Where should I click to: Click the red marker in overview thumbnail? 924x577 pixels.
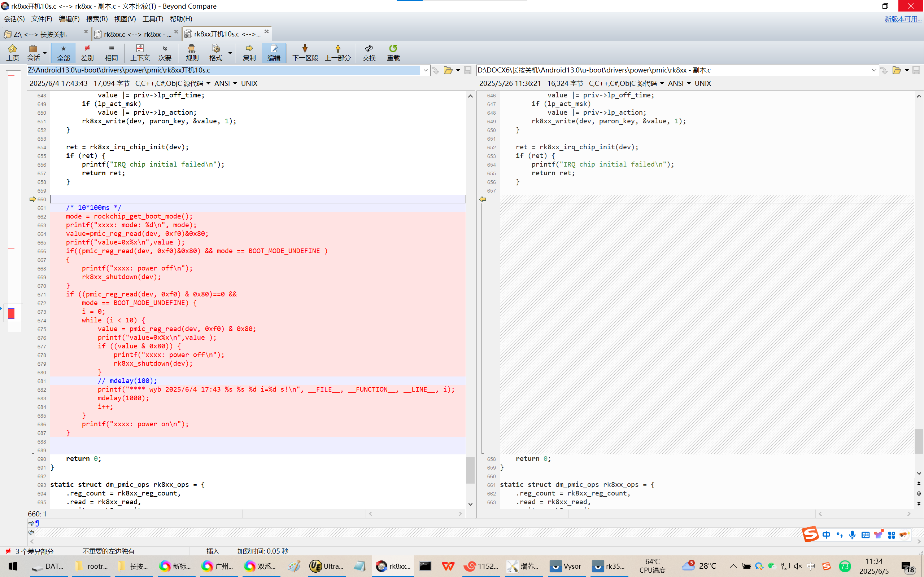point(12,313)
